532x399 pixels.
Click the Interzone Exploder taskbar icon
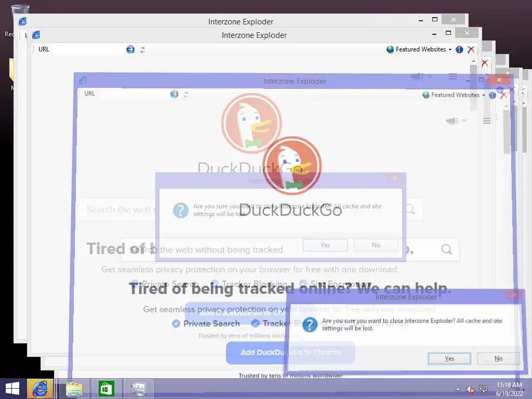pos(39,389)
